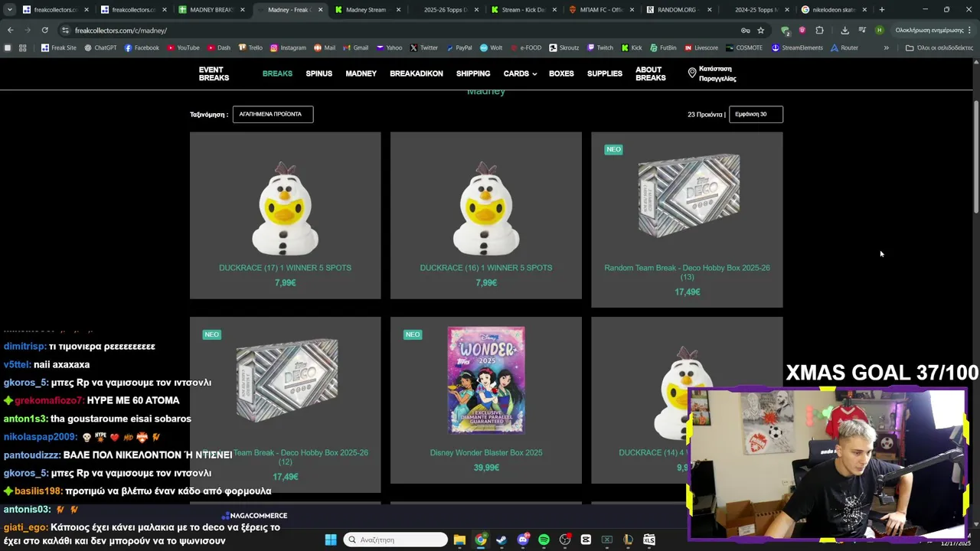Open the ChatGPT bookmark
The image size is (980, 551).
click(100, 47)
